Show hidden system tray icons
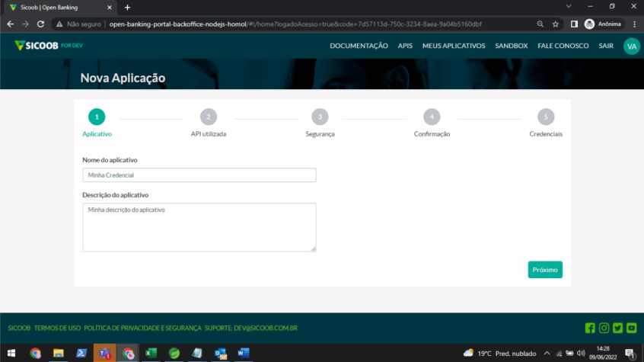The image size is (644, 362). click(x=547, y=354)
